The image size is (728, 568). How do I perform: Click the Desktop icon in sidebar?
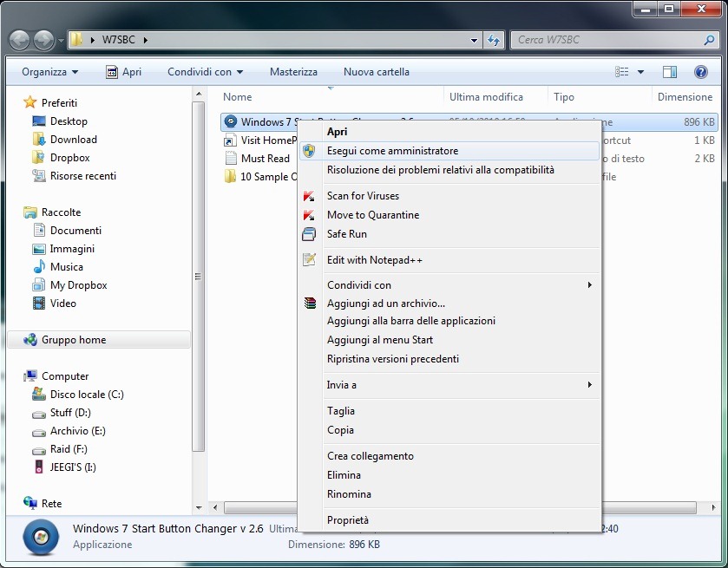(x=39, y=121)
